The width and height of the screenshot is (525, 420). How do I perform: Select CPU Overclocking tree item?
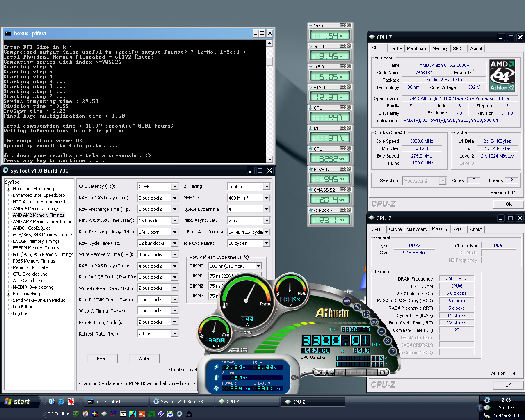[30, 274]
